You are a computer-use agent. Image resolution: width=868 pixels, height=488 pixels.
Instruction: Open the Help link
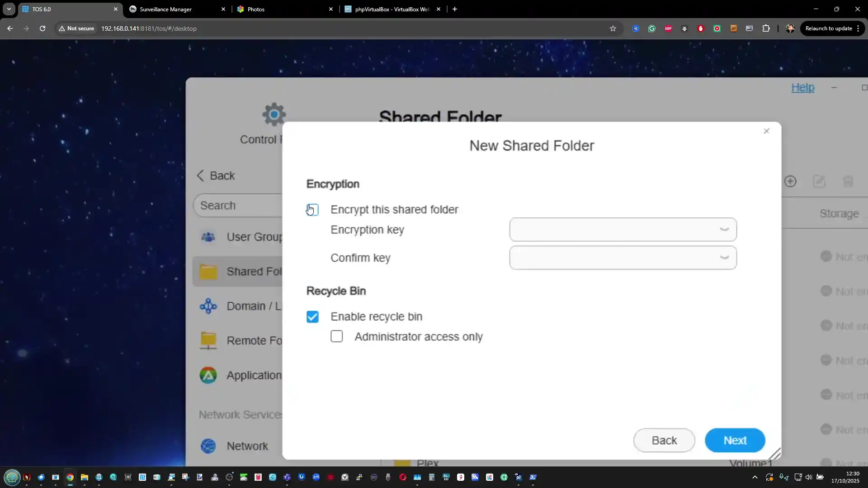click(x=802, y=88)
